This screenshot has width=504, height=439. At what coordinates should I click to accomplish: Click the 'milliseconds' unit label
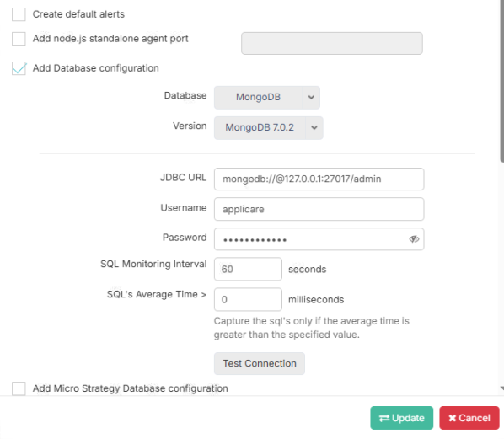(x=316, y=299)
